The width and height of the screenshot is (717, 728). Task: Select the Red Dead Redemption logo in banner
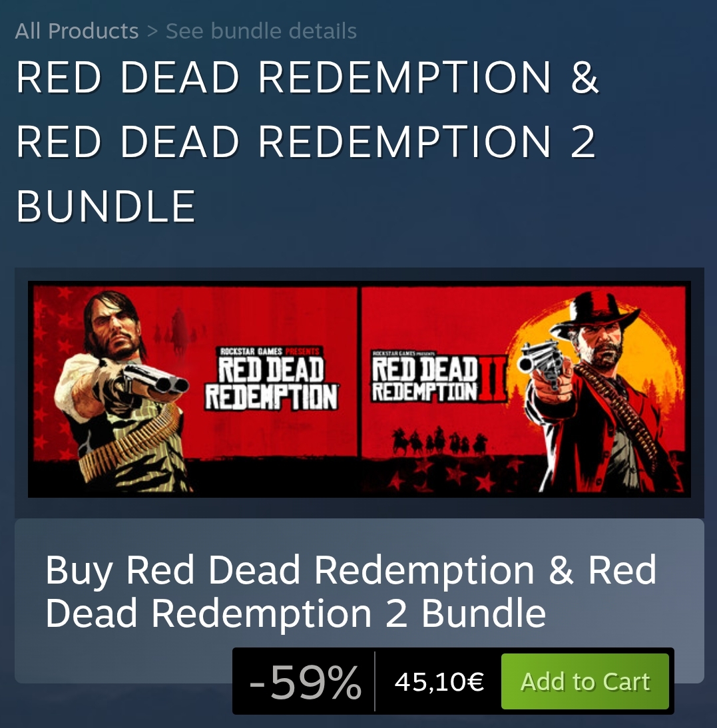272,380
